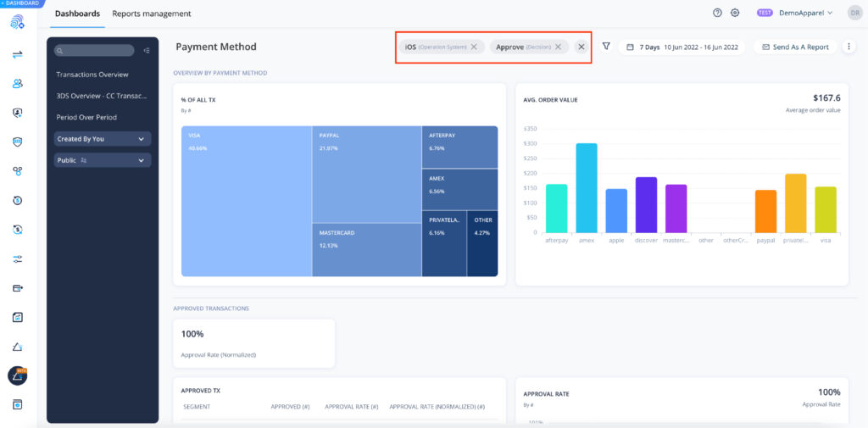Open the people group sidebar icon
Screen dimensions: 868x428
point(17,84)
